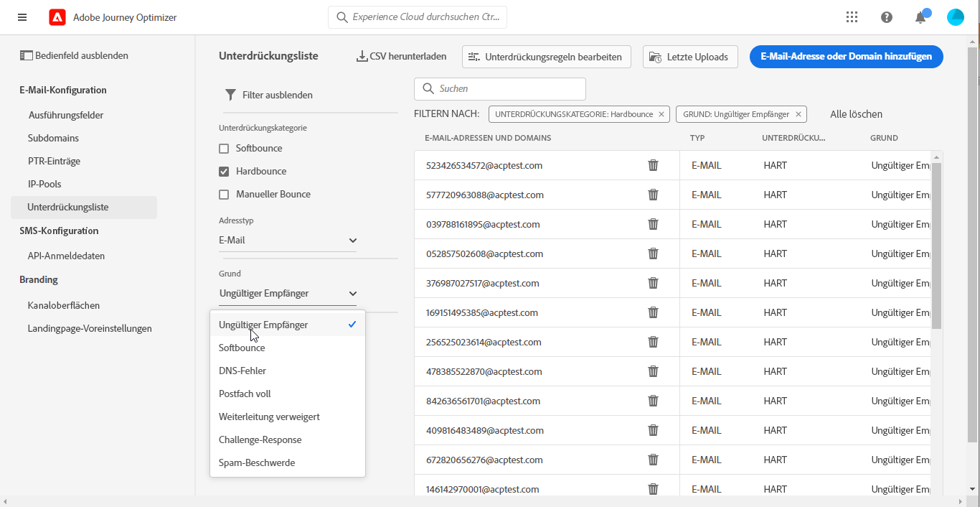Check the Manueller Bounce checkbox

pos(224,195)
